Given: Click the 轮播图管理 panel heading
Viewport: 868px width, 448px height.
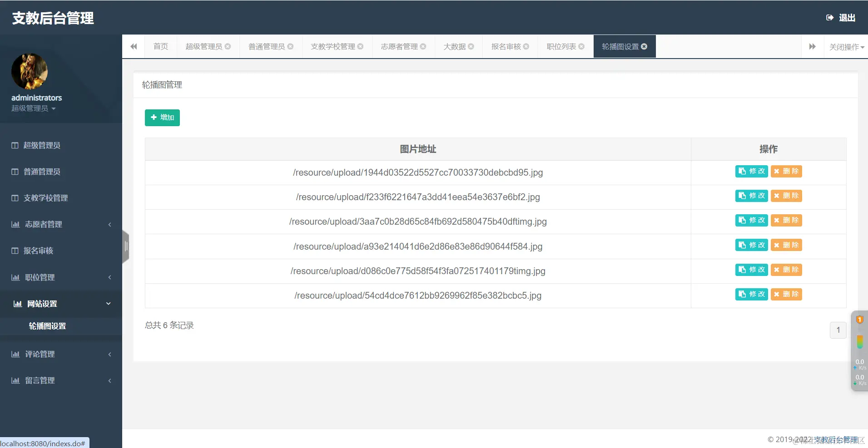Looking at the screenshot, I should pyautogui.click(x=162, y=85).
